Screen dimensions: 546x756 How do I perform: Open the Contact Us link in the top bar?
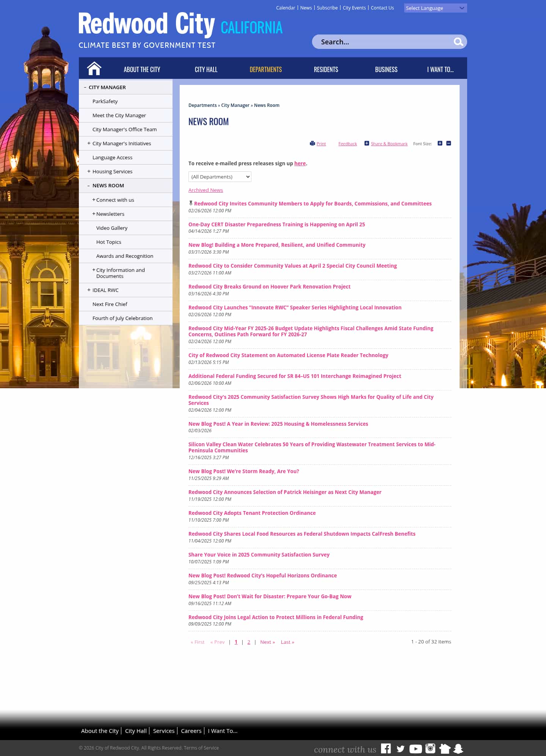tap(382, 8)
